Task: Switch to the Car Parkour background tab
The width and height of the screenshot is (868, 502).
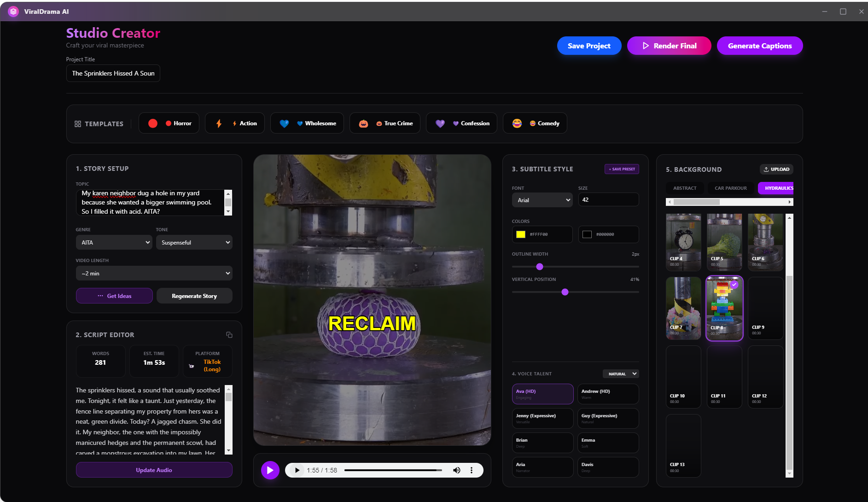Action: point(730,188)
